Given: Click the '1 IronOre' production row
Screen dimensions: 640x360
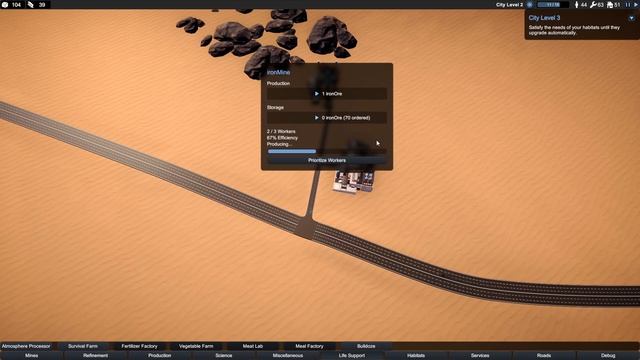Looking at the screenshot, I should [327, 93].
